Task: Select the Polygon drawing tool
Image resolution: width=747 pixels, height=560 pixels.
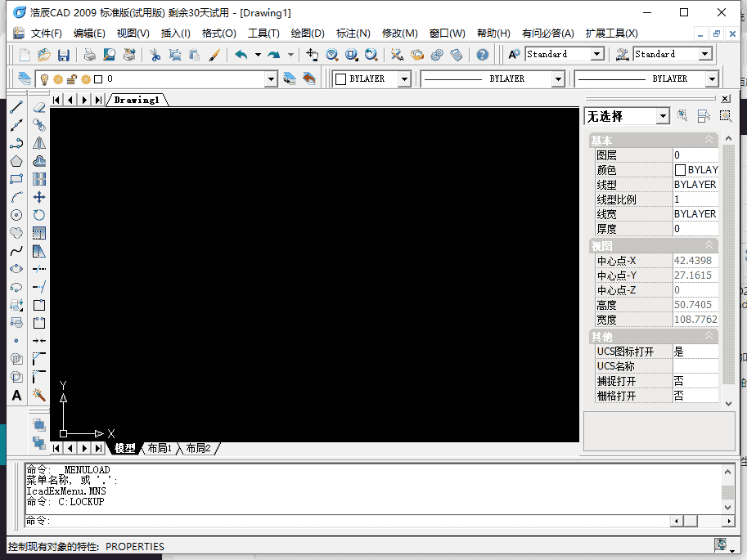Action: [x=16, y=161]
